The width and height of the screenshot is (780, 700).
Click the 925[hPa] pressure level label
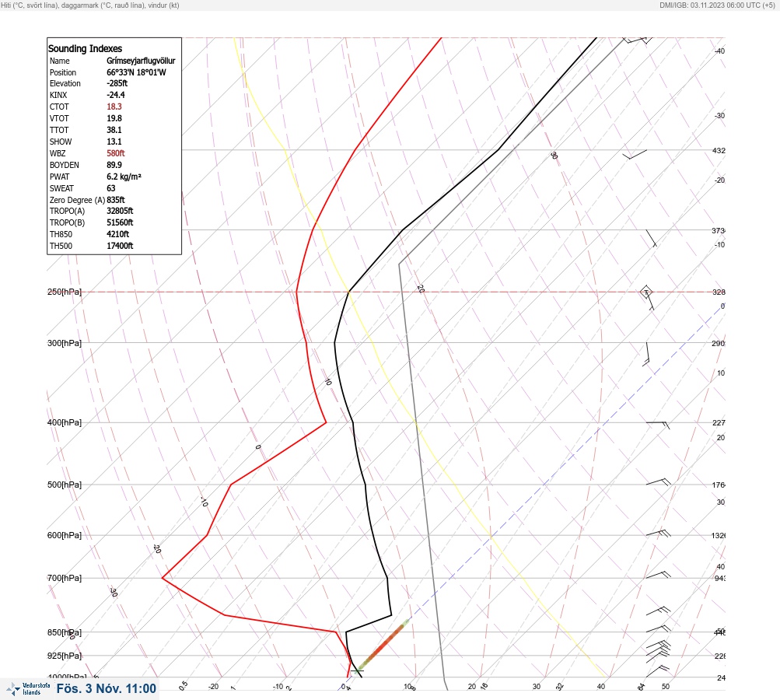click(x=65, y=656)
